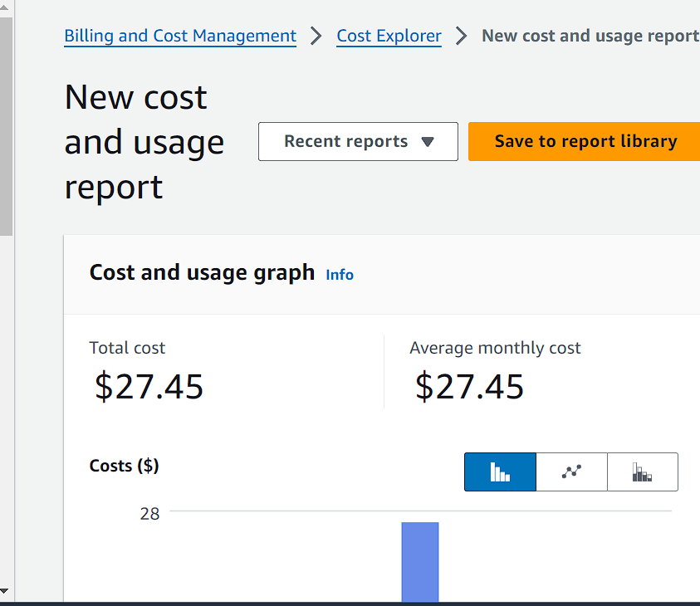This screenshot has height=606, width=700.
Task: Open the Recent reports dropdown
Action: 358,141
